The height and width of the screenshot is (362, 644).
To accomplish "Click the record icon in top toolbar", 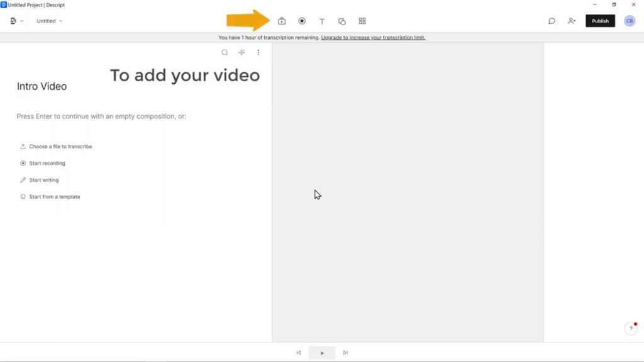I will tap(302, 21).
